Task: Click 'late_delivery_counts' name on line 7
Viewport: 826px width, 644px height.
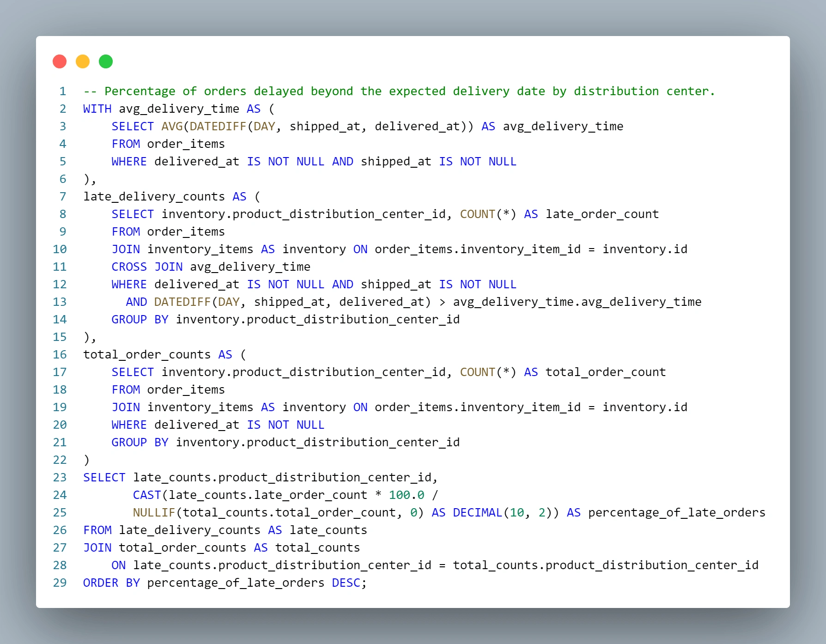Action: point(154,197)
